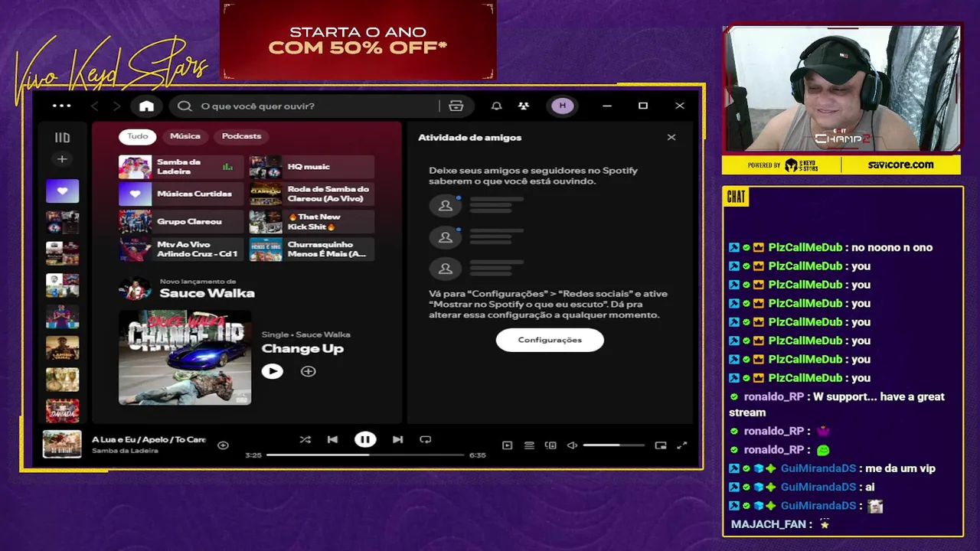
Task: Click Samba da Ladeira artist under song title
Action: click(125, 451)
